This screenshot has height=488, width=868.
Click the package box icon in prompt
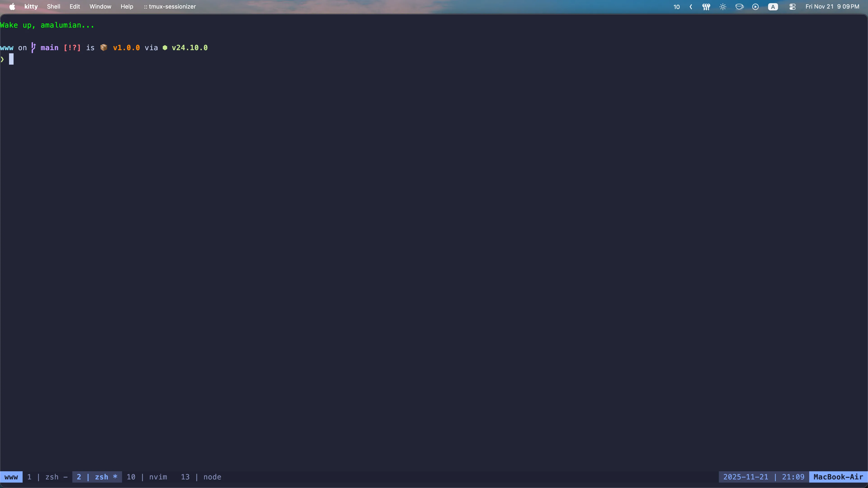tap(104, 47)
